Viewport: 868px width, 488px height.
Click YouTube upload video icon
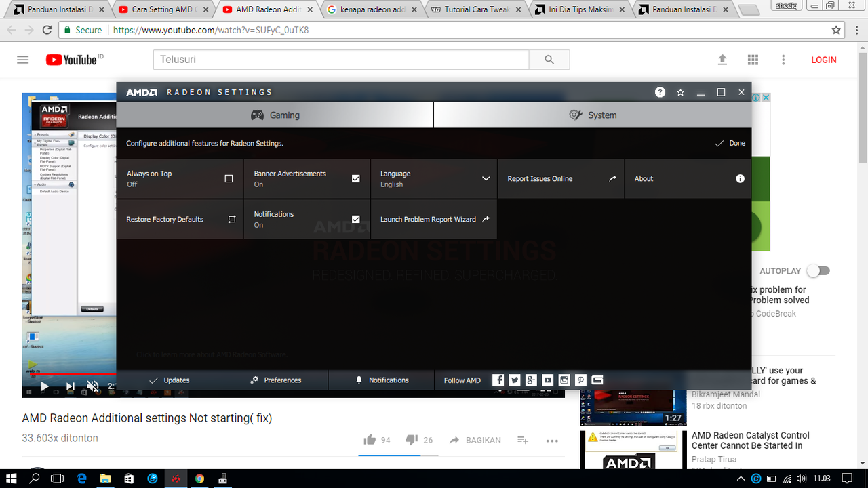tap(722, 60)
